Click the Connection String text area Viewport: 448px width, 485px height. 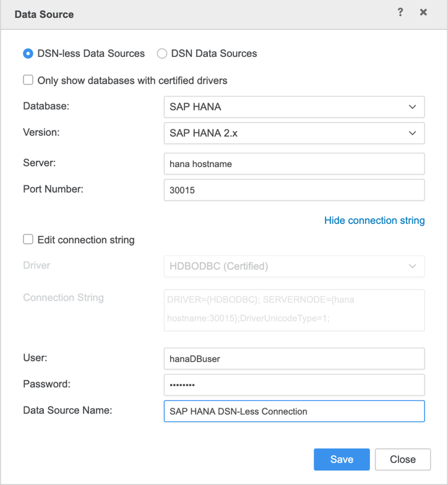(x=294, y=310)
